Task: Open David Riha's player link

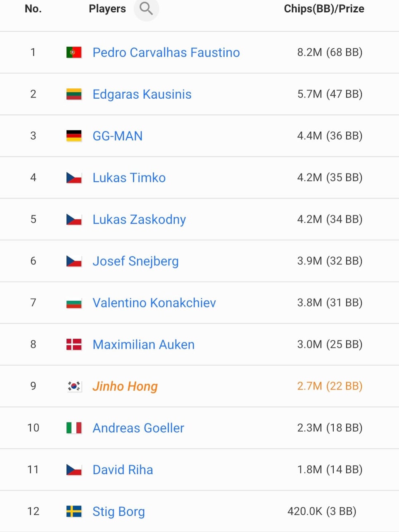Action: point(123,470)
